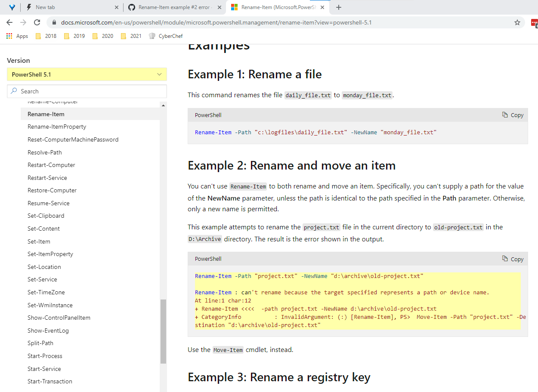Image resolution: width=538 pixels, height=392 pixels.
Task: Close the GitHub Rename-Item example tab
Action: (x=220, y=7)
